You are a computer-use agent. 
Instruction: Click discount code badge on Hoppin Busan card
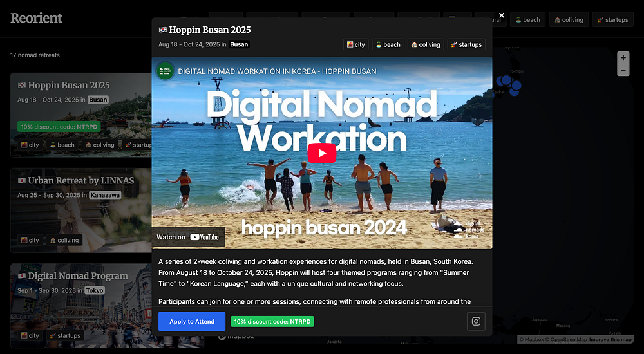click(59, 127)
